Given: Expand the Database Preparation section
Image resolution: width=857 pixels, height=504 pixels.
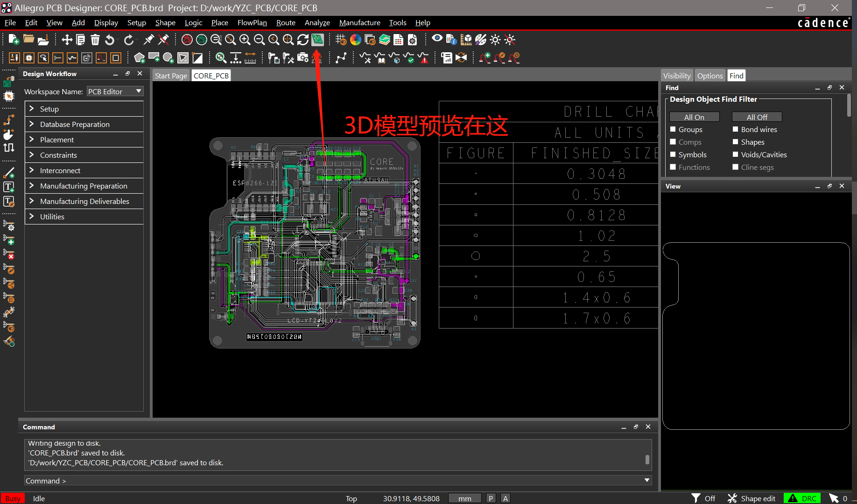Looking at the screenshot, I should click(x=84, y=124).
